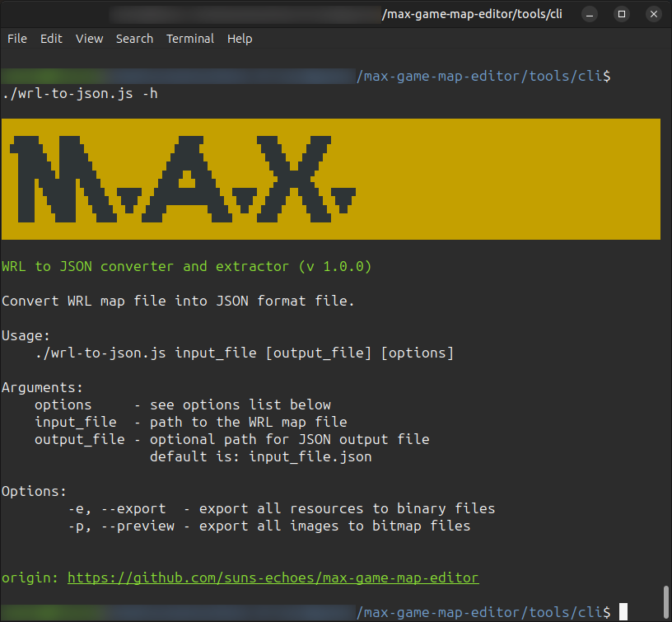
Task: Open the File menu
Action: [x=16, y=38]
